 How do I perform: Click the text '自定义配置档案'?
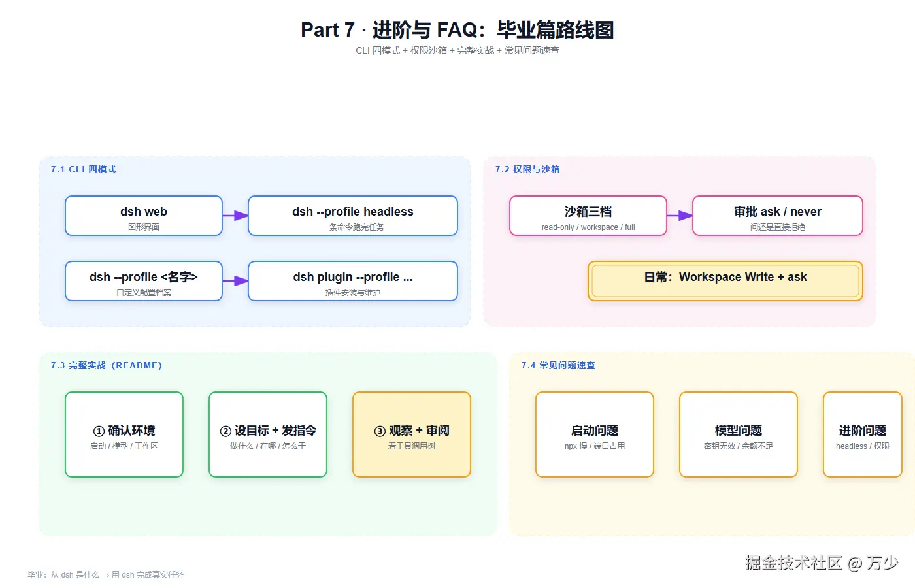[144, 293]
